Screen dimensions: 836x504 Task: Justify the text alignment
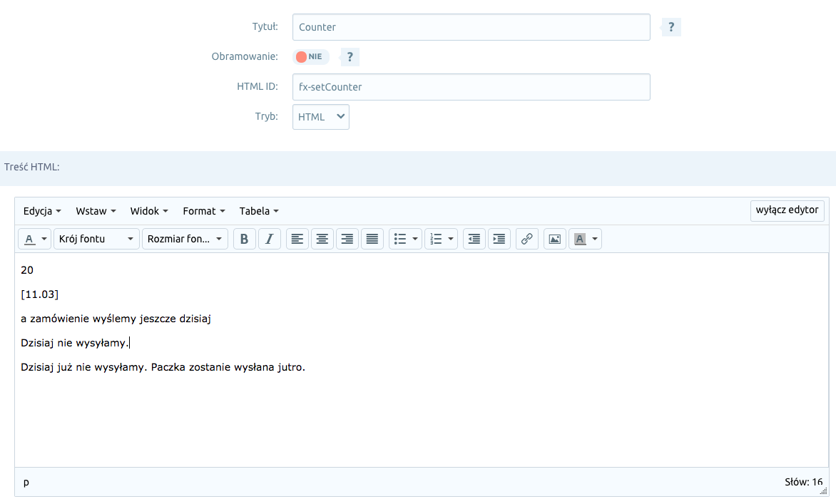pos(372,240)
